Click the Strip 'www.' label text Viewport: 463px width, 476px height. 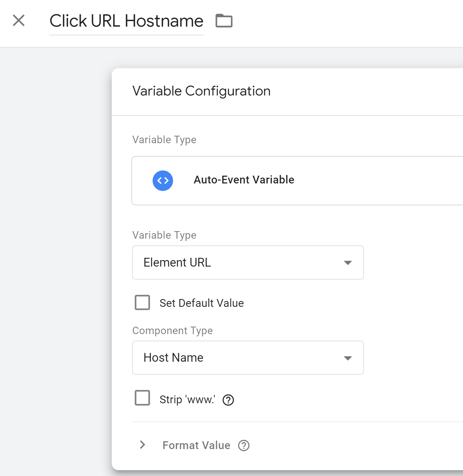click(x=187, y=399)
